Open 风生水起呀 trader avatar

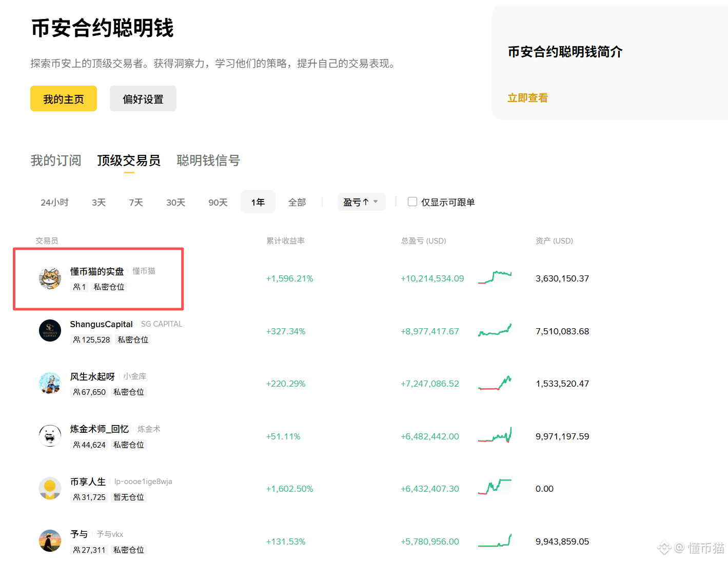(50, 383)
